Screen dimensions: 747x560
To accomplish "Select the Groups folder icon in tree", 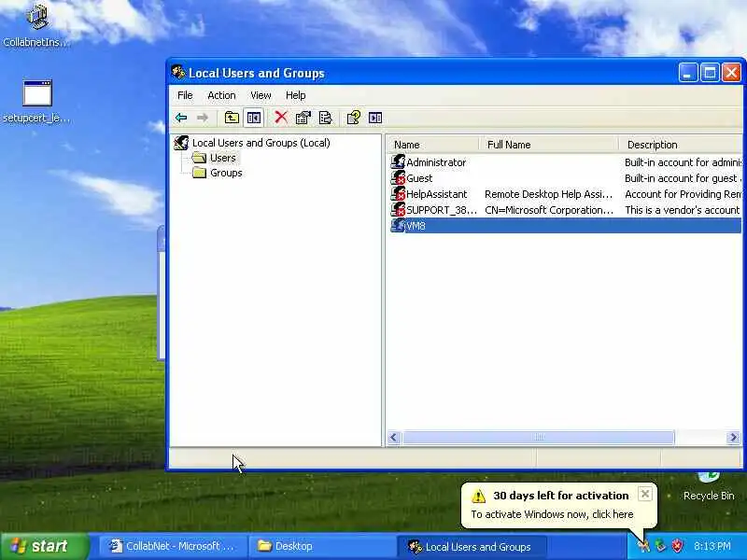I will pos(199,173).
